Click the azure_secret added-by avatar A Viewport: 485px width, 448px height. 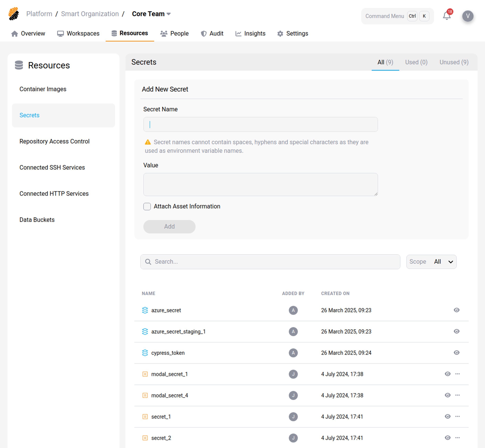(x=293, y=310)
